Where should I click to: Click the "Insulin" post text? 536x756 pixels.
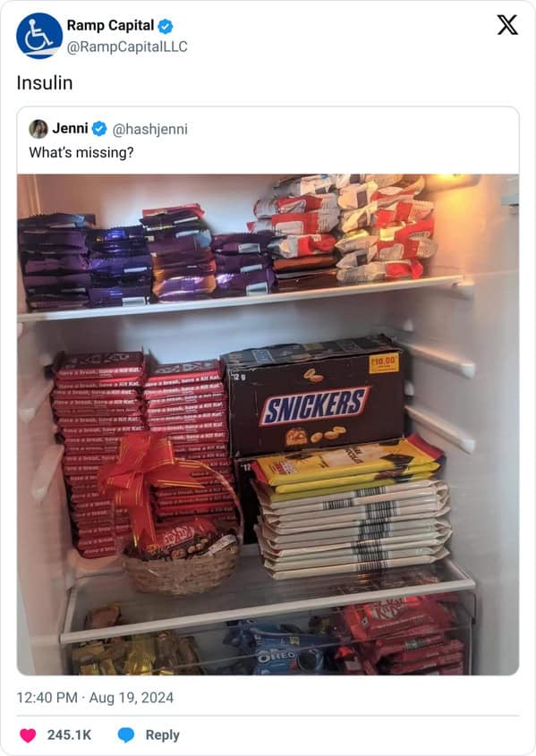coord(45,83)
